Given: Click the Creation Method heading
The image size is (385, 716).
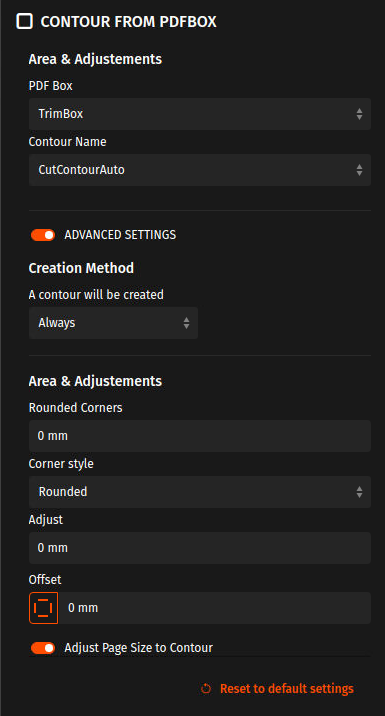Looking at the screenshot, I should click(81, 268).
